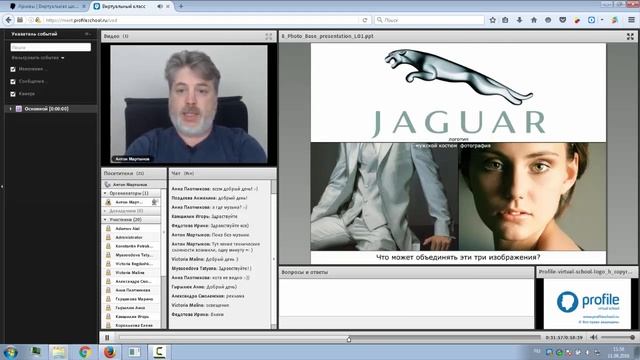Reload the page with the refresh icon
The width and height of the screenshot is (640, 360).
coord(365,20)
